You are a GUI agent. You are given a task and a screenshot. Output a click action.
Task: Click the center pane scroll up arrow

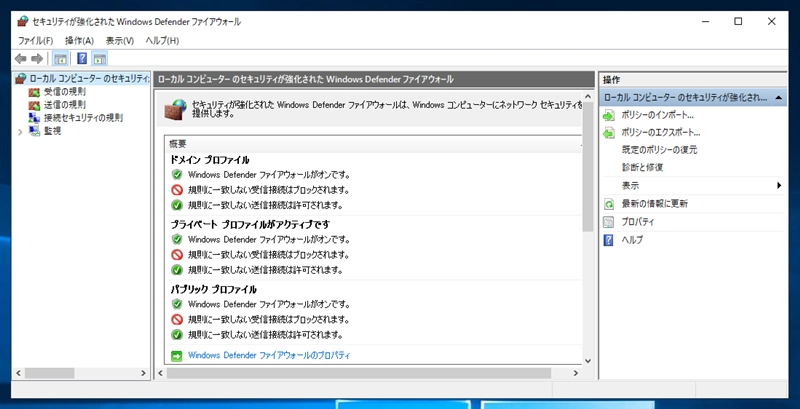click(587, 96)
